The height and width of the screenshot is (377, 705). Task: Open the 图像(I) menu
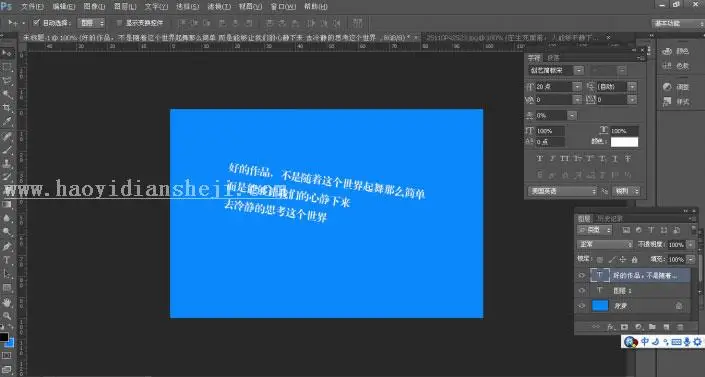pyautogui.click(x=94, y=7)
